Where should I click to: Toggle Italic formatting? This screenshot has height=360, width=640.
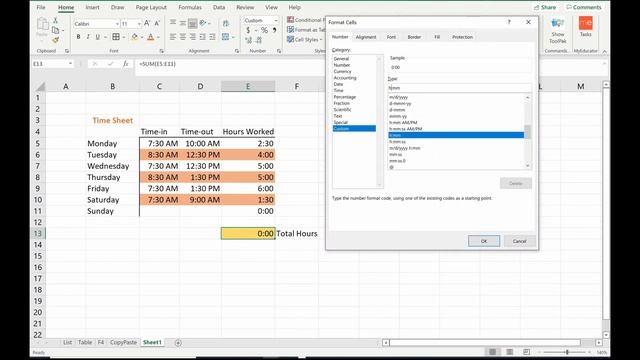click(x=88, y=37)
